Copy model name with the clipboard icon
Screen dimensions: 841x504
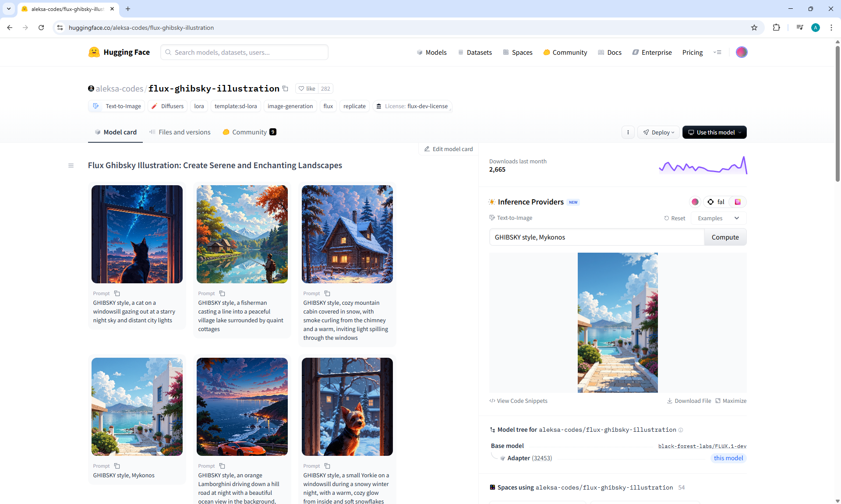285,88
